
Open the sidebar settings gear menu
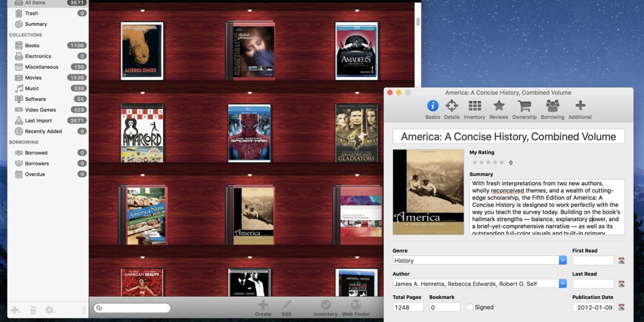pos(50,310)
